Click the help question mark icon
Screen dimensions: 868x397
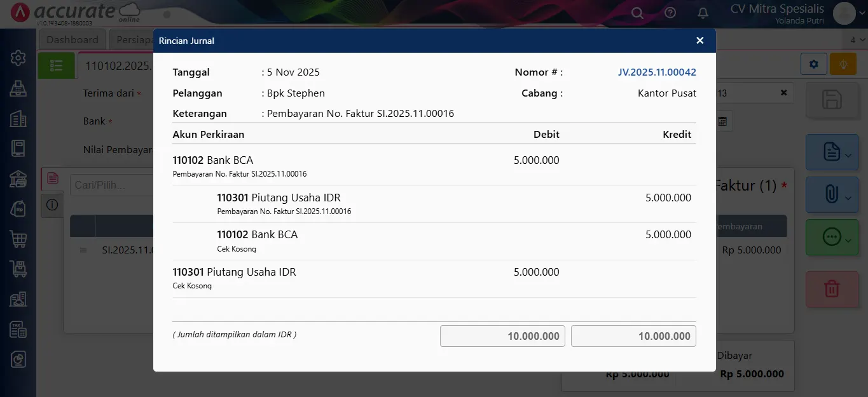pos(670,13)
